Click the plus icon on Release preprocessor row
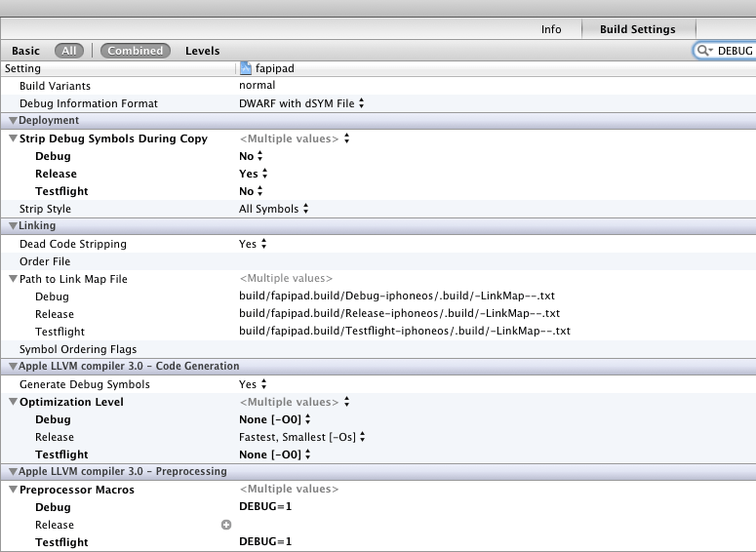Screen dimensions: 756x552 click(x=226, y=525)
